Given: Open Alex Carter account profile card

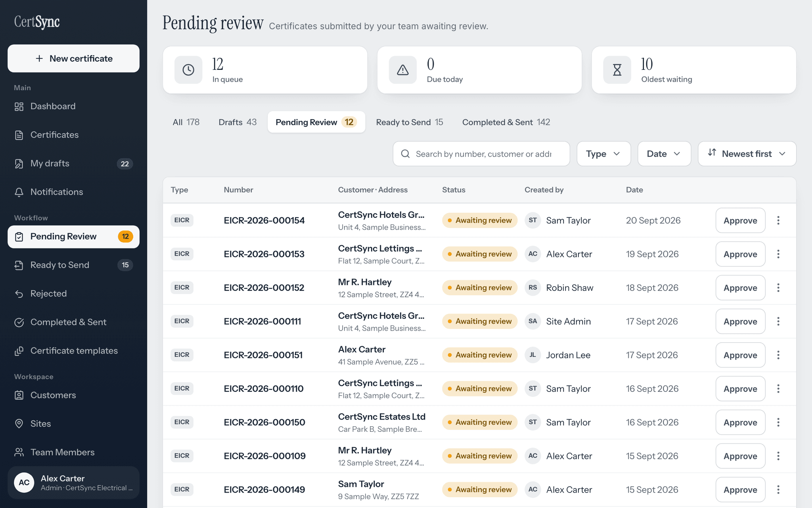Looking at the screenshot, I should 73,483.
